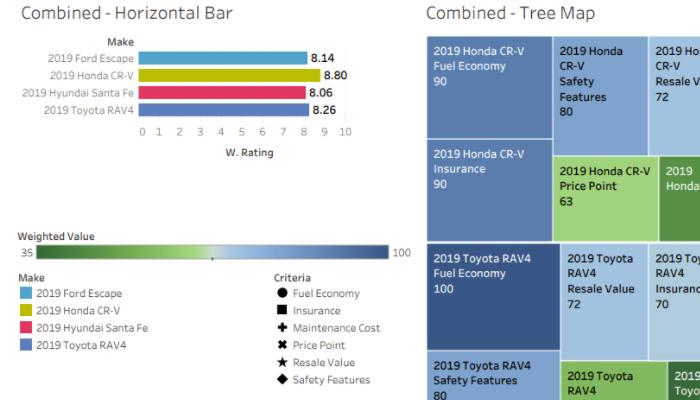The image size is (700, 400).
Task: Click the 8.14 bar value label
Action: click(323, 58)
